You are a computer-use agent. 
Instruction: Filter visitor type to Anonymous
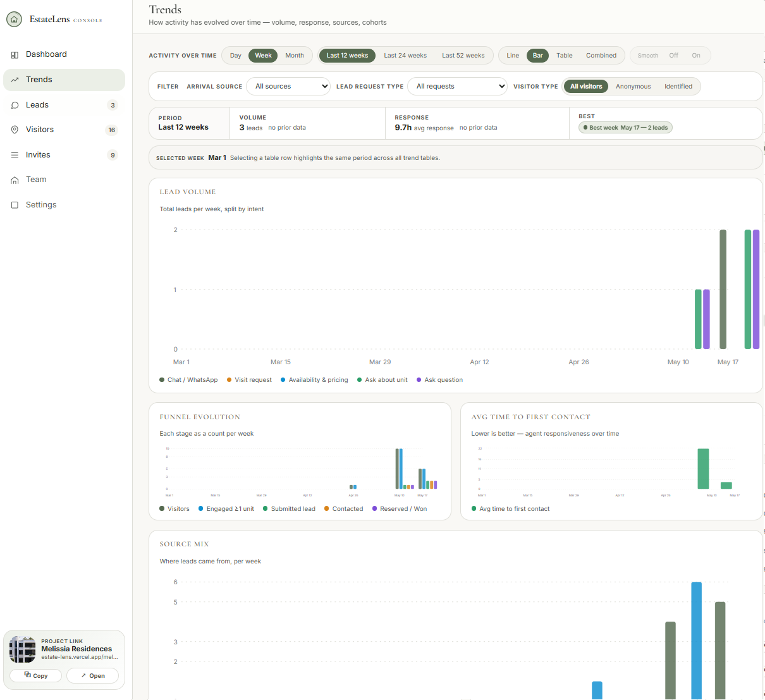(x=633, y=87)
